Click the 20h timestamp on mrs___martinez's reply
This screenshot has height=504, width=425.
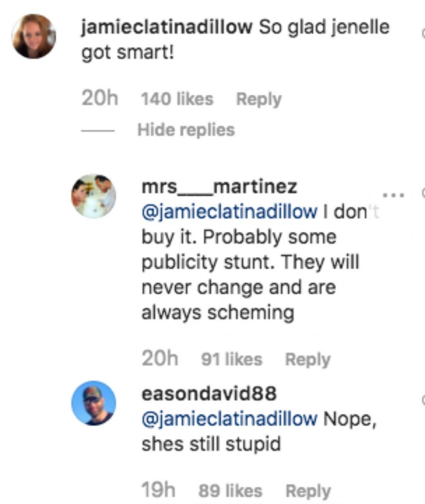tap(159, 359)
